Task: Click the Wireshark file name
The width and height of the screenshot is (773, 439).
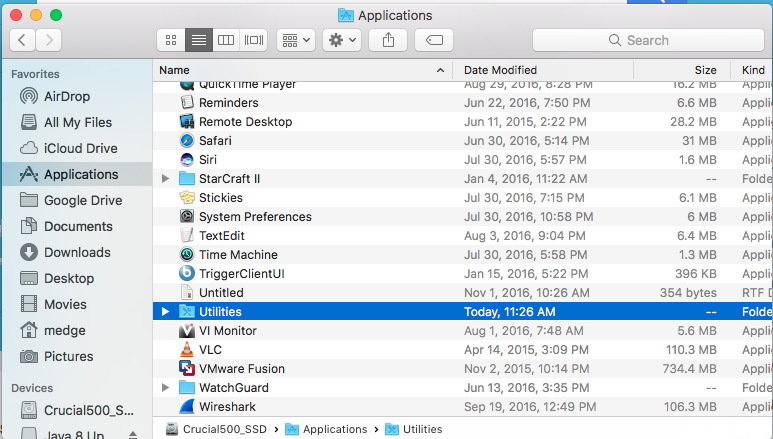Action: pos(227,406)
